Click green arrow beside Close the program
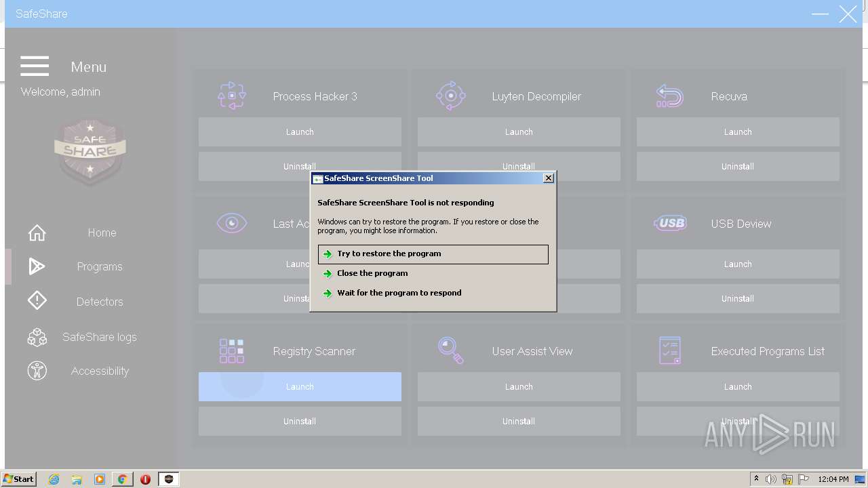This screenshot has height=488, width=868. tap(328, 274)
